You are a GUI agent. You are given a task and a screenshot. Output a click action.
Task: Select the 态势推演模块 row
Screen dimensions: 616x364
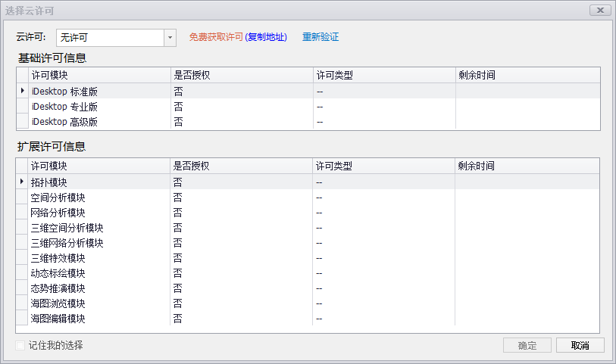[x=308, y=288]
